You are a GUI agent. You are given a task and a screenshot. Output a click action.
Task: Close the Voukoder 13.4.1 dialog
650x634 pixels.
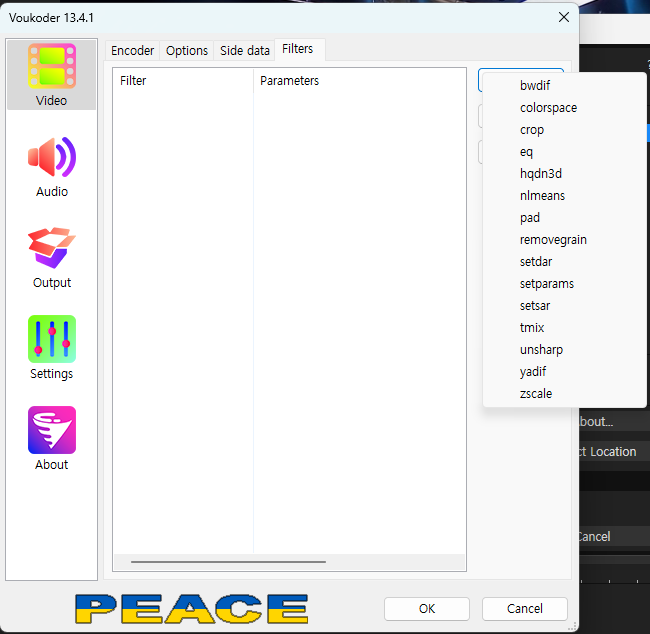pyautogui.click(x=563, y=17)
